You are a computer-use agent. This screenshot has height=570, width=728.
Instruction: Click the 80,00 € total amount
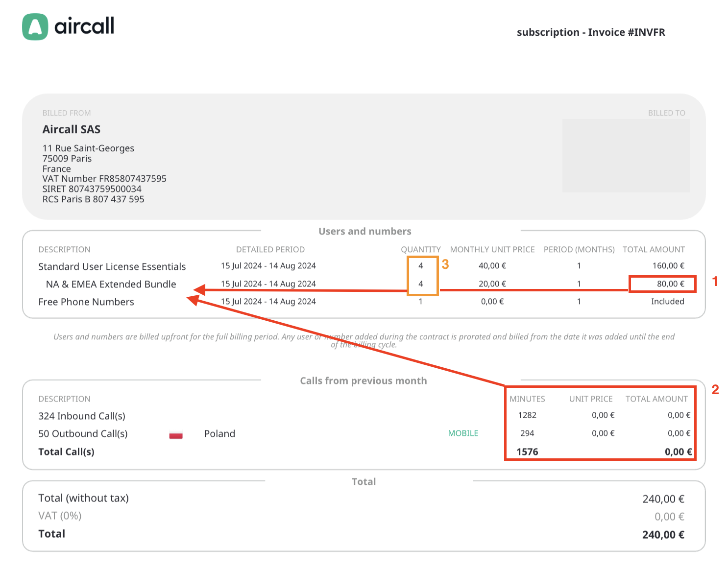pos(671,284)
